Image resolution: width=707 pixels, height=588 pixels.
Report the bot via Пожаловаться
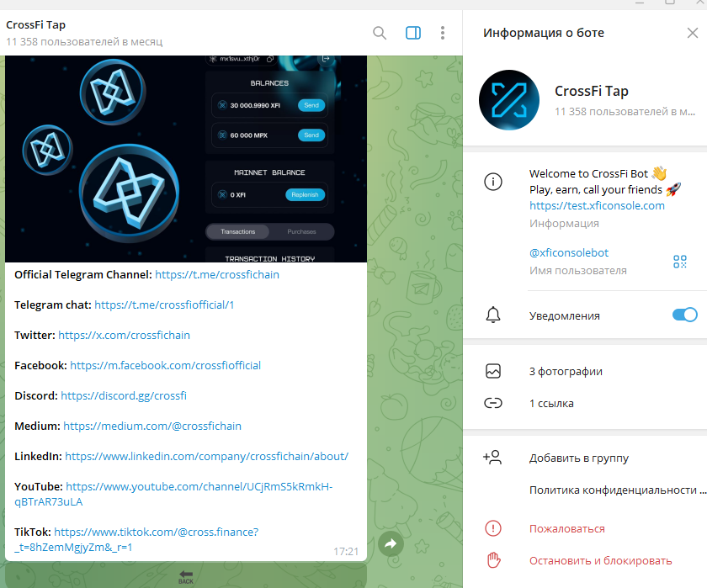(567, 529)
